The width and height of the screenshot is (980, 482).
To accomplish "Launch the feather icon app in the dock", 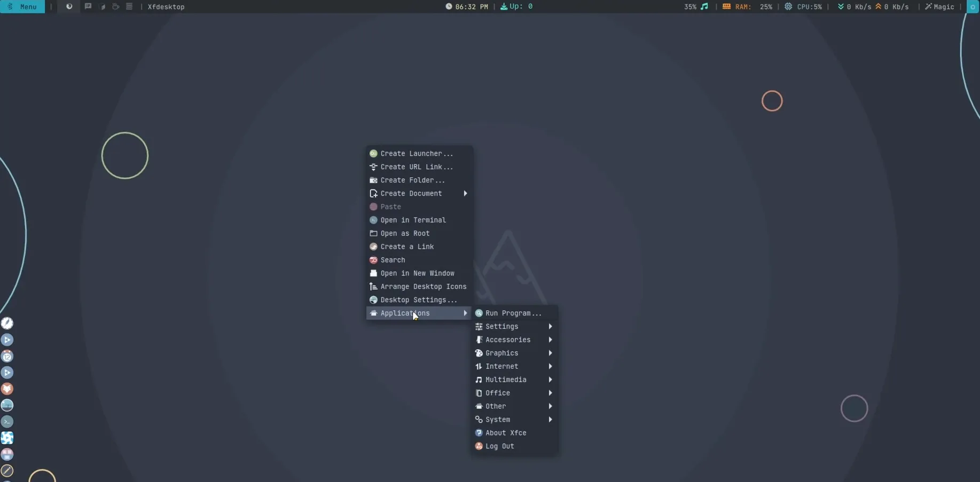I will 7,323.
